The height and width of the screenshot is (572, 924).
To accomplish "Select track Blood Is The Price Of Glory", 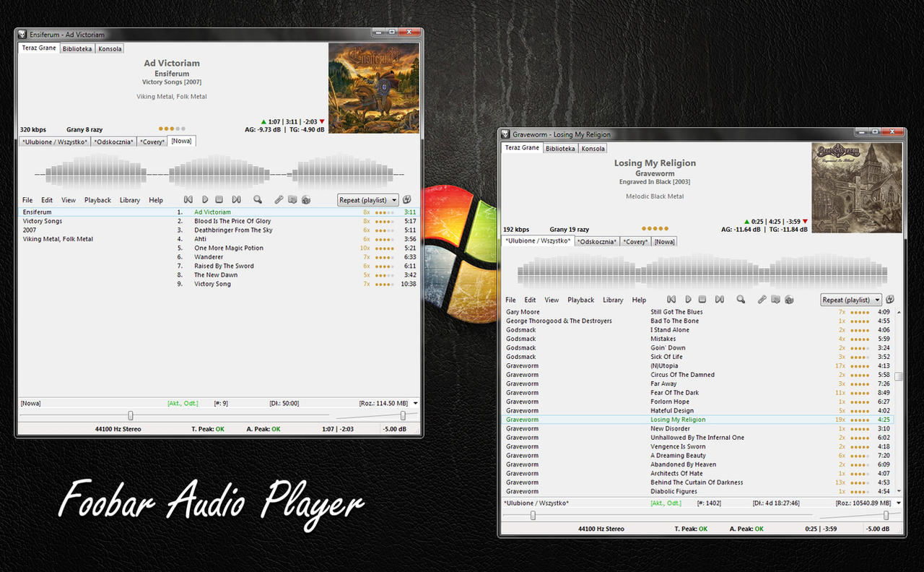I will tap(219, 221).
